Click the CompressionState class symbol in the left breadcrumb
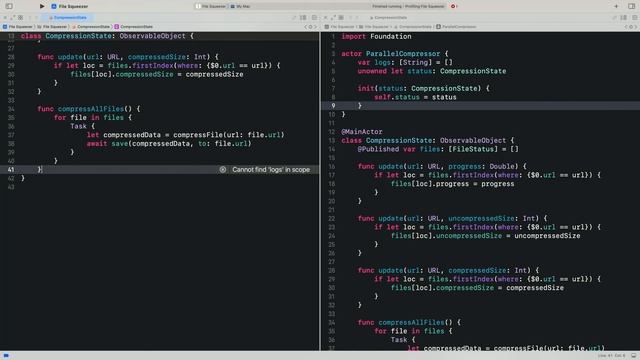This screenshot has width=640, height=360. tap(133, 27)
